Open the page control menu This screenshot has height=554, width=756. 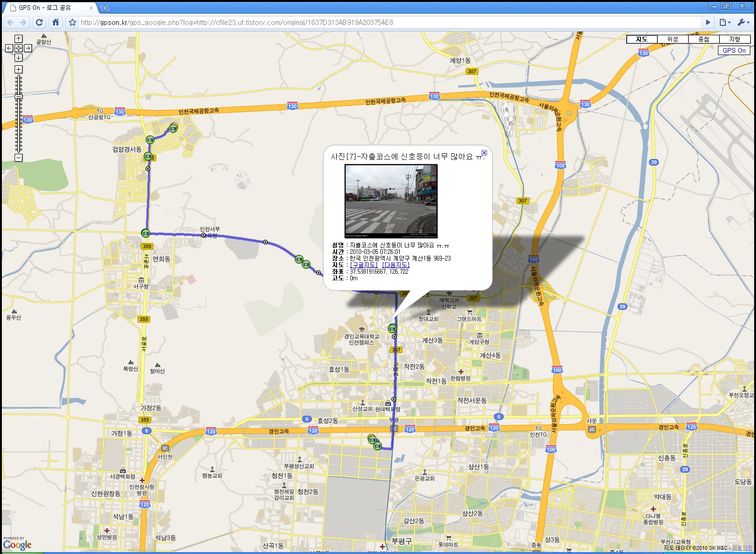(x=725, y=22)
